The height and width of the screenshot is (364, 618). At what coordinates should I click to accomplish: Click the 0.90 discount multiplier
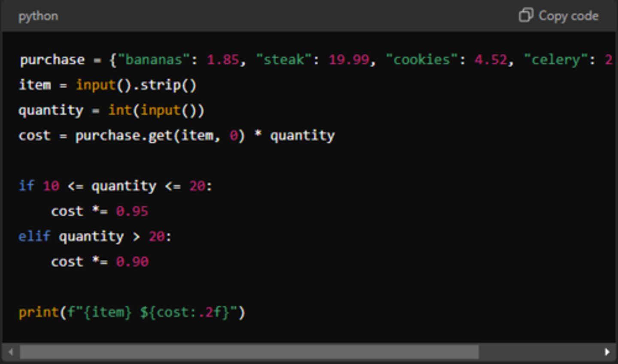(132, 262)
